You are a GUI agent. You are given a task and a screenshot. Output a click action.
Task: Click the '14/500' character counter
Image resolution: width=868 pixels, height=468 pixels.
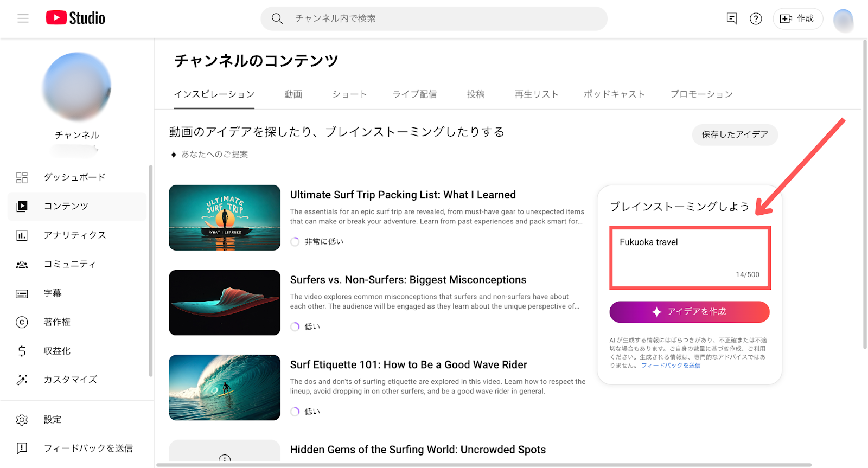point(748,275)
